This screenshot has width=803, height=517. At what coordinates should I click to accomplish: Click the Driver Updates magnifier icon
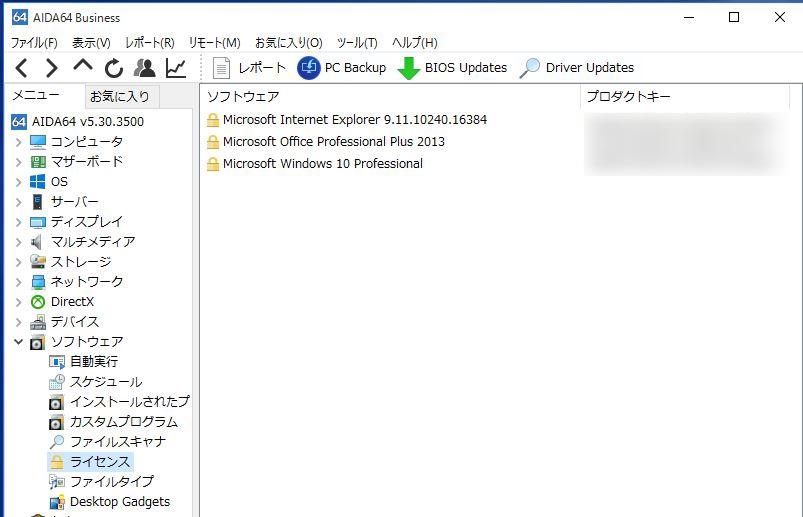(530, 68)
